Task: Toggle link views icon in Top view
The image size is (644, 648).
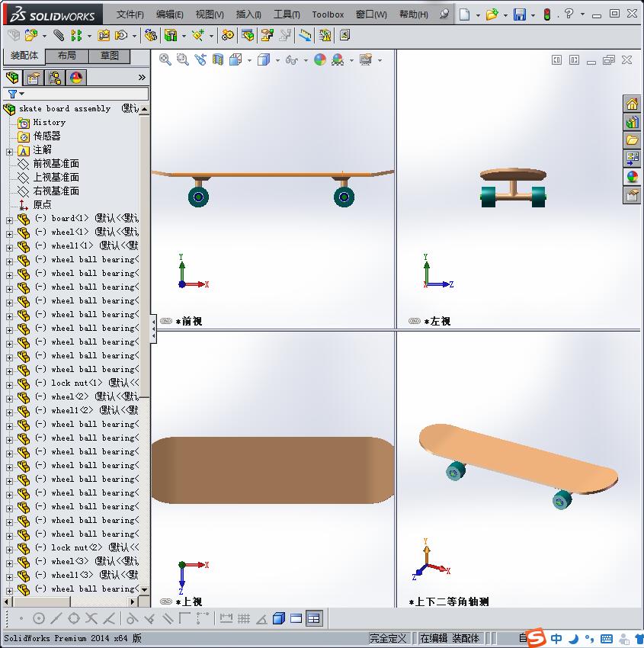Action: [x=165, y=601]
